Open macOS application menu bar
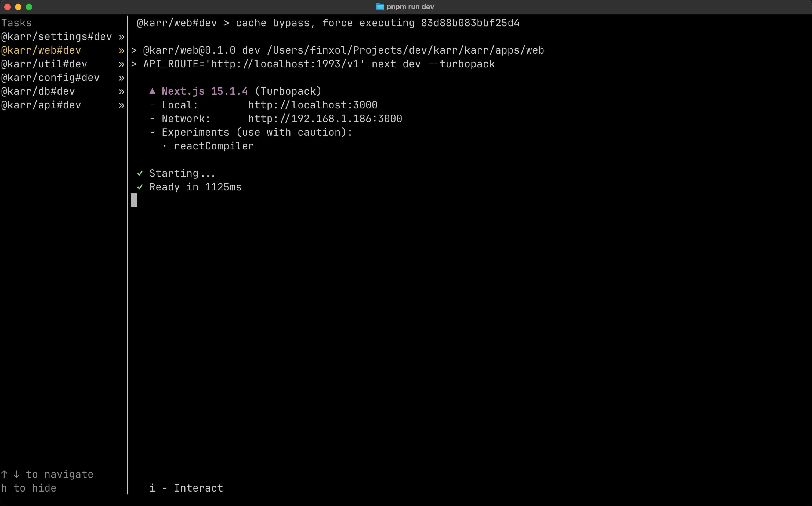The height and width of the screenshot is (506, 812). pyautogui.click(x=0, y=0)
